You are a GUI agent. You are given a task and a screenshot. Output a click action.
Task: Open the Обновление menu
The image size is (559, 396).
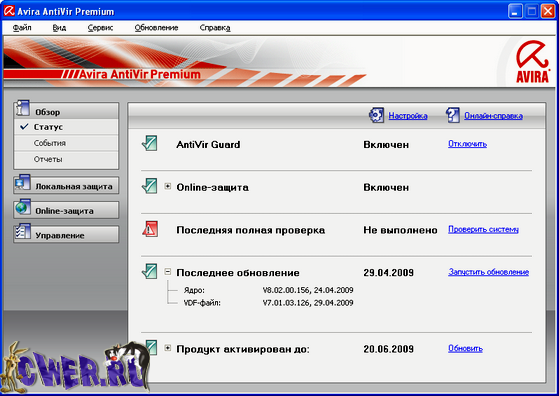click(x=156, y=28)
